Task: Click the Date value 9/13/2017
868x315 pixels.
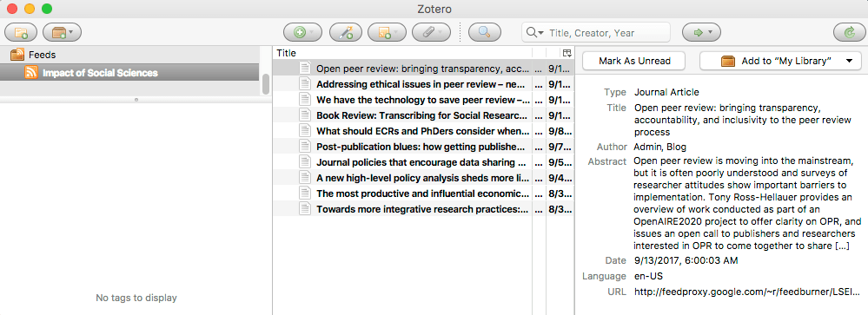Action: click(x=686, y=260)
